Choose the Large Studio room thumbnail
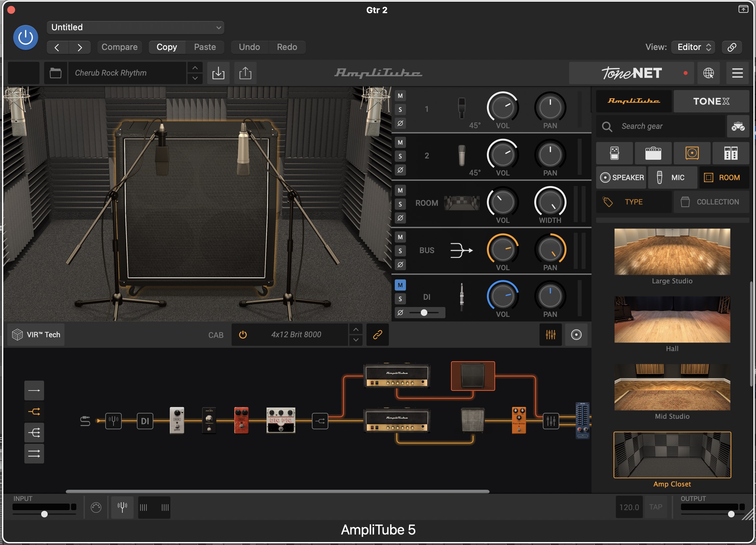Viewport: 756px width, 545px height. 672,252
